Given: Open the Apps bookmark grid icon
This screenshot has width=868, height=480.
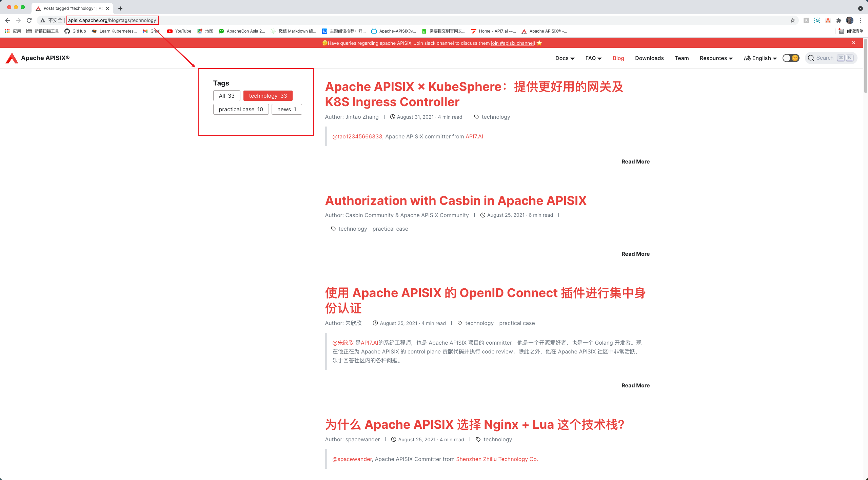Looking at the screenshot, I should [x=7, y=31].
